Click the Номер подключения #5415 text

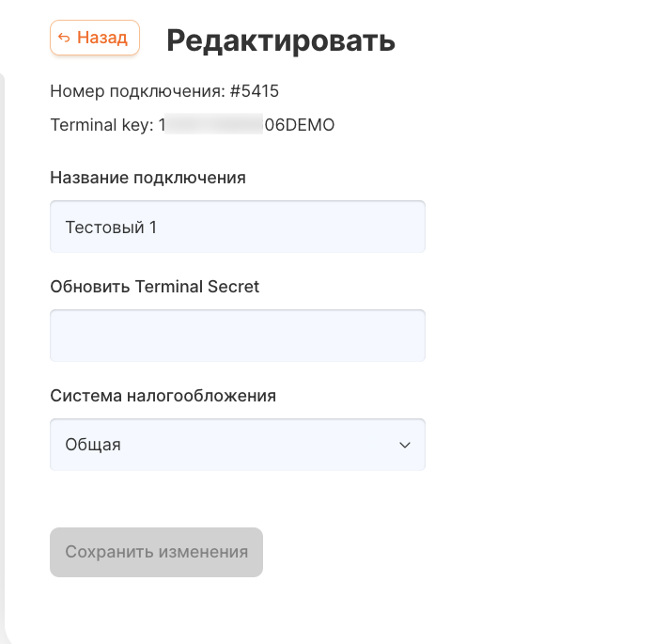point(164,91)
